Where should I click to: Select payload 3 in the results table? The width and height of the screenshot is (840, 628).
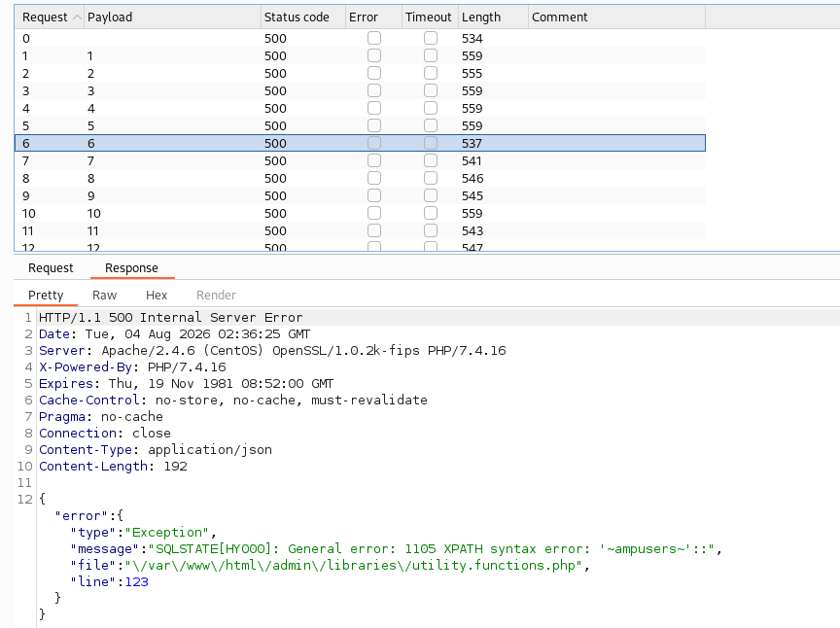(91, 91)
